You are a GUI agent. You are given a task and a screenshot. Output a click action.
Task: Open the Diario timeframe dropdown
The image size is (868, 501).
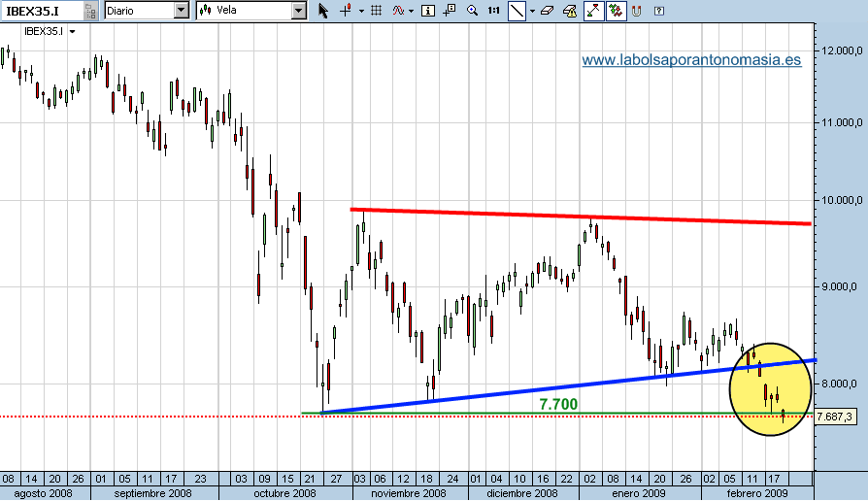(181, 10)
